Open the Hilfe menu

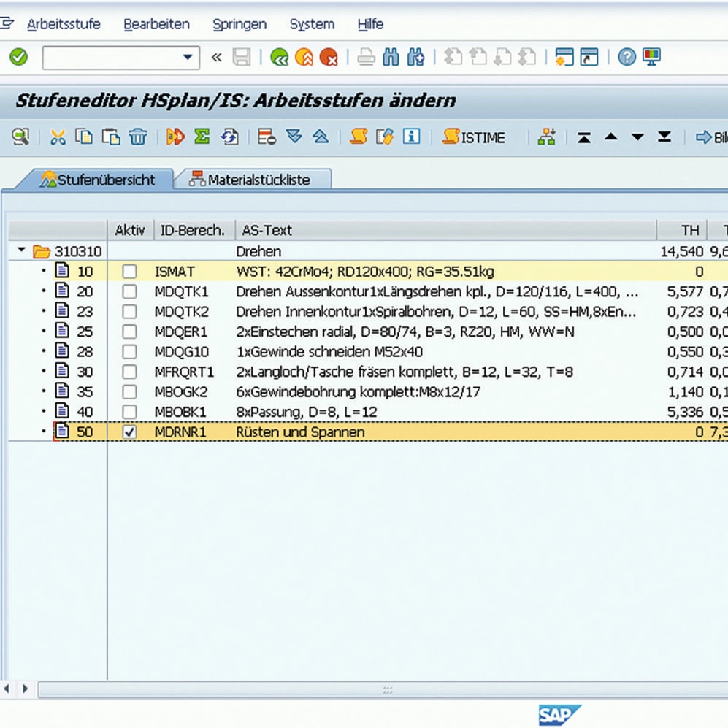[x=370, y=24]
